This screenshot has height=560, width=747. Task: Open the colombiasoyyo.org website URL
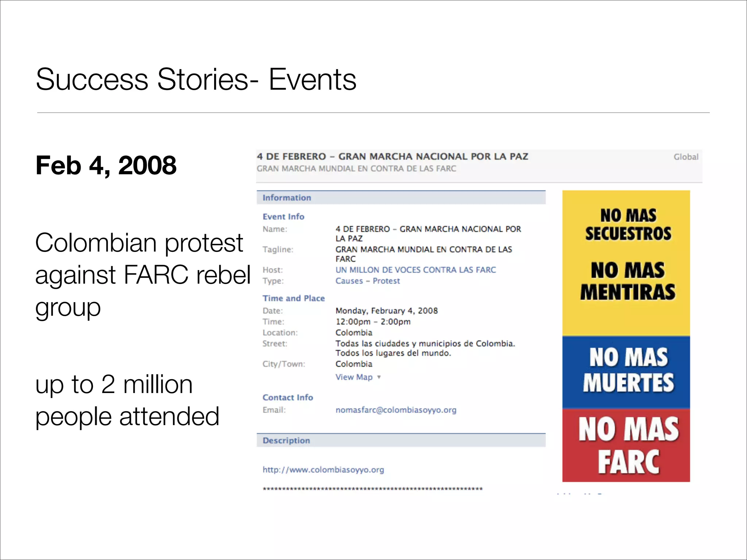coord(323,470)
